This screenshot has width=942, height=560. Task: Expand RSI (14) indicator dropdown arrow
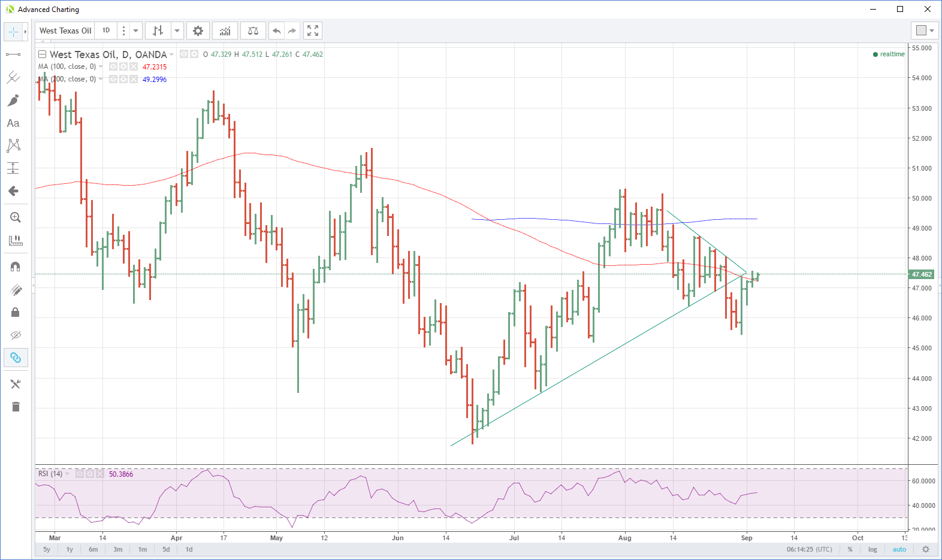coord(67,474)
